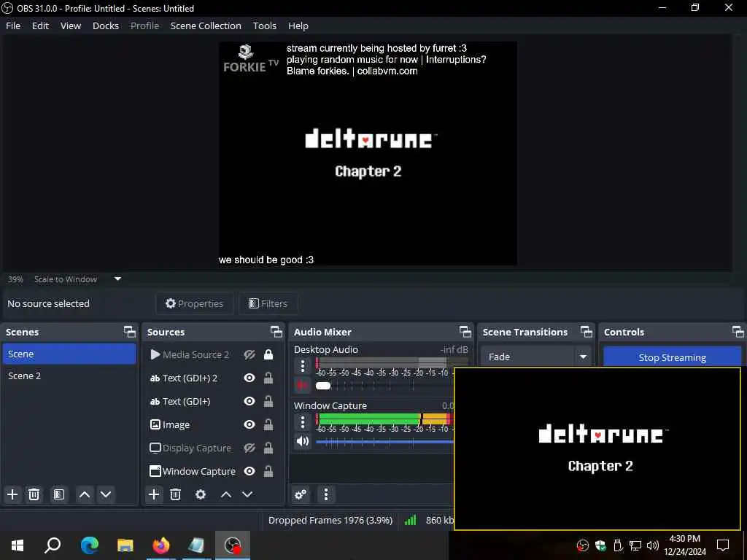Undock the Scene Transitions panel

[587, 332]
